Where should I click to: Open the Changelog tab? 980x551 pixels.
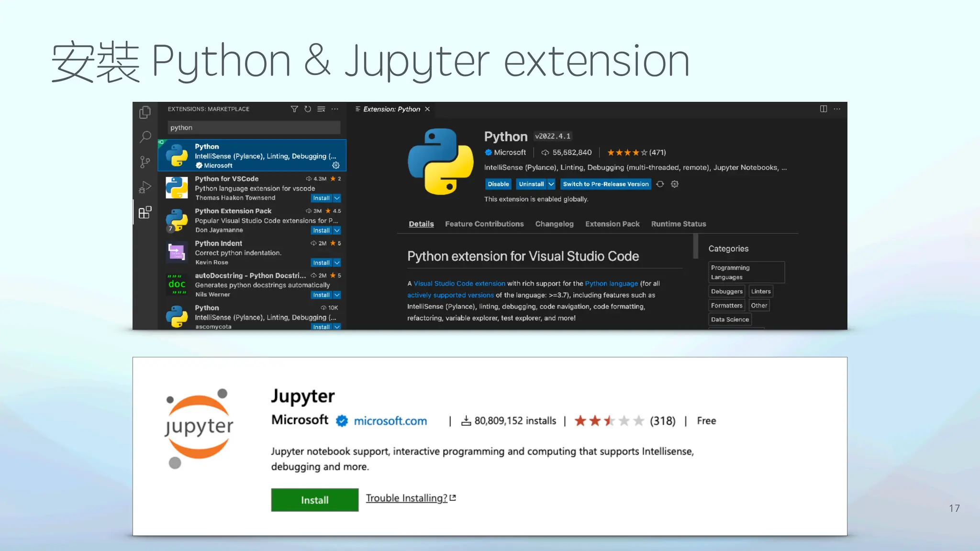pos(554,224)
